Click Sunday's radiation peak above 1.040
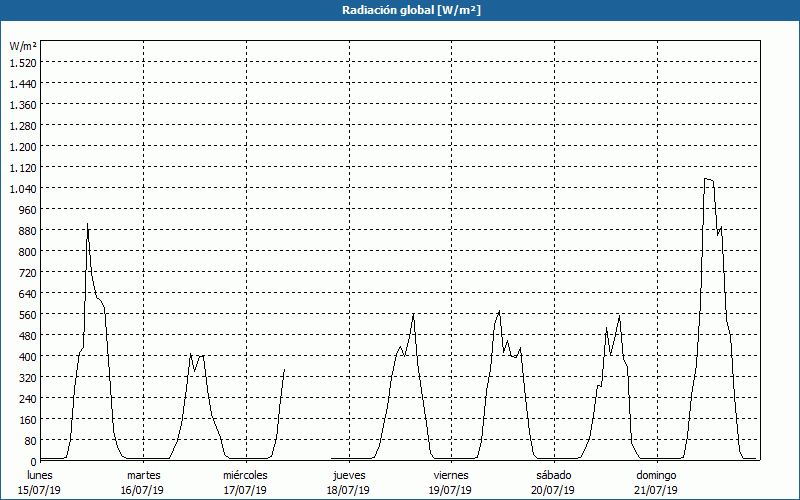Screen dimensions: 800x500 pyautogui.click(x=709, y=179)
